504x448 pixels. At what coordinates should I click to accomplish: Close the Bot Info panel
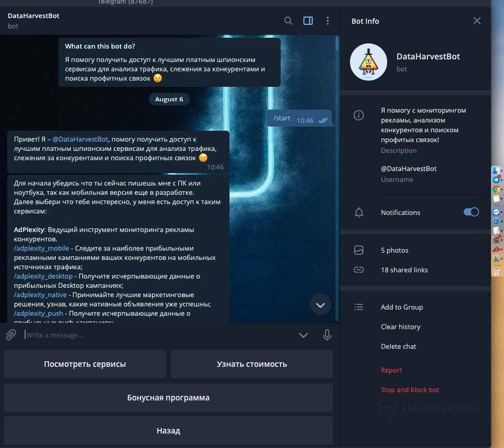click(477, 21)
